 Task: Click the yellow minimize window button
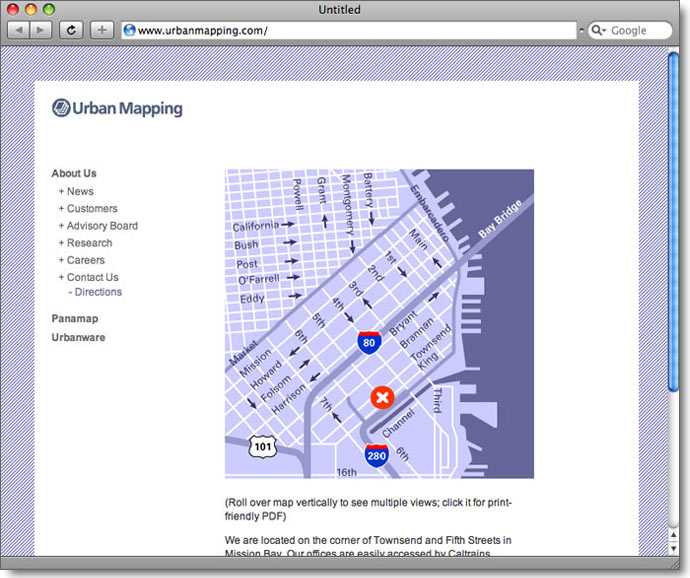[x=31, y=9]
